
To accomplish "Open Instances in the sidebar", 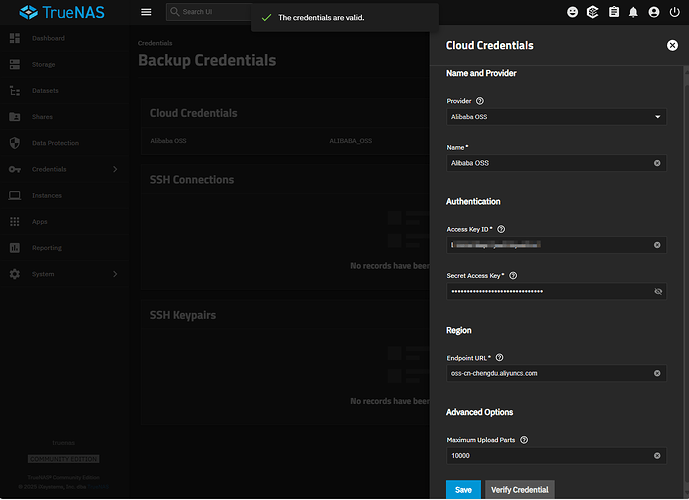I will (x=64, y=196).
